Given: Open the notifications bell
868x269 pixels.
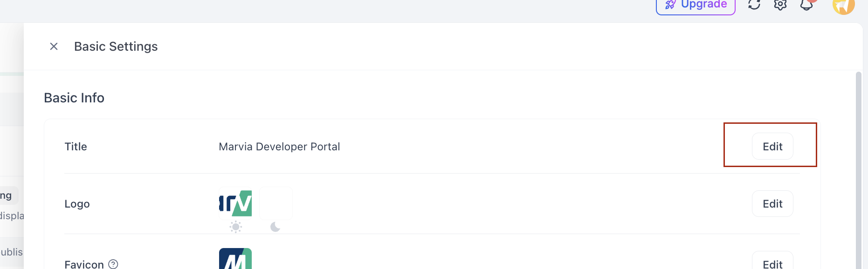Looking at the screenshot, I should [x=806, y=5].
